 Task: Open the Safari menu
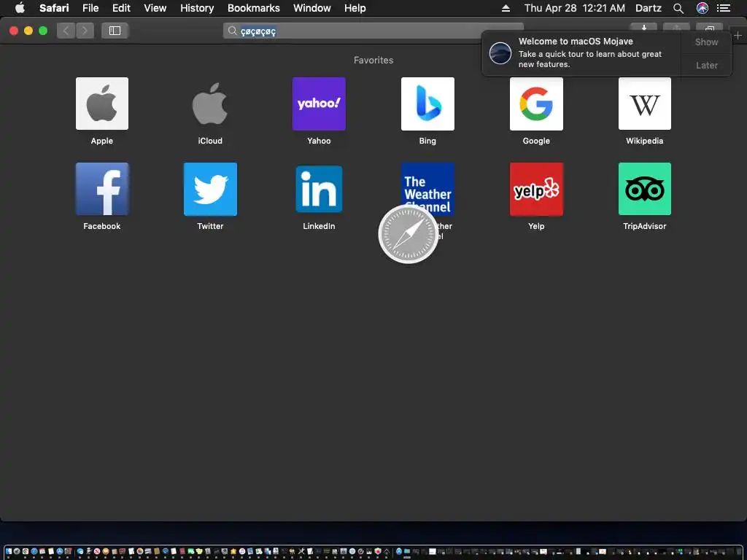point(54,8)
